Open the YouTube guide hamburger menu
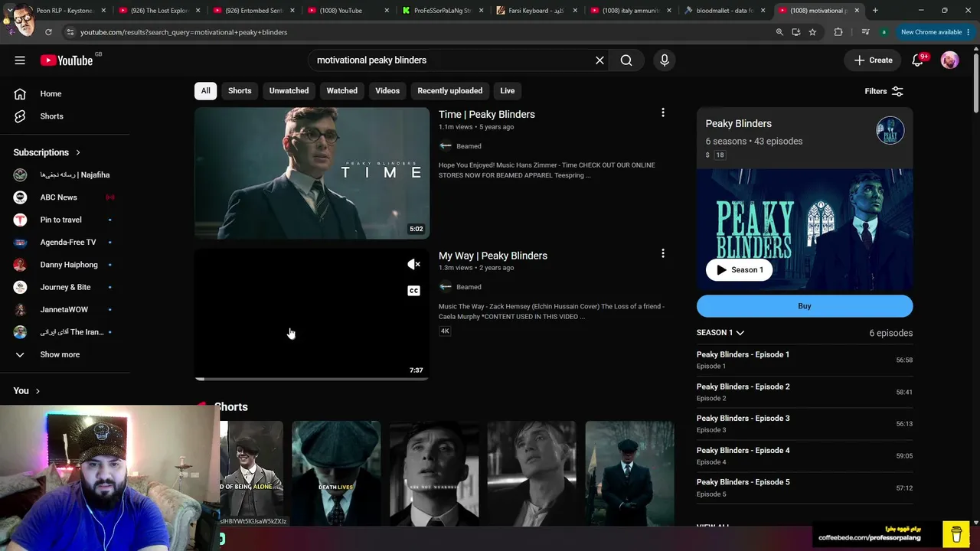This screenshot has width=980, height=551. (x=20, y=60)
